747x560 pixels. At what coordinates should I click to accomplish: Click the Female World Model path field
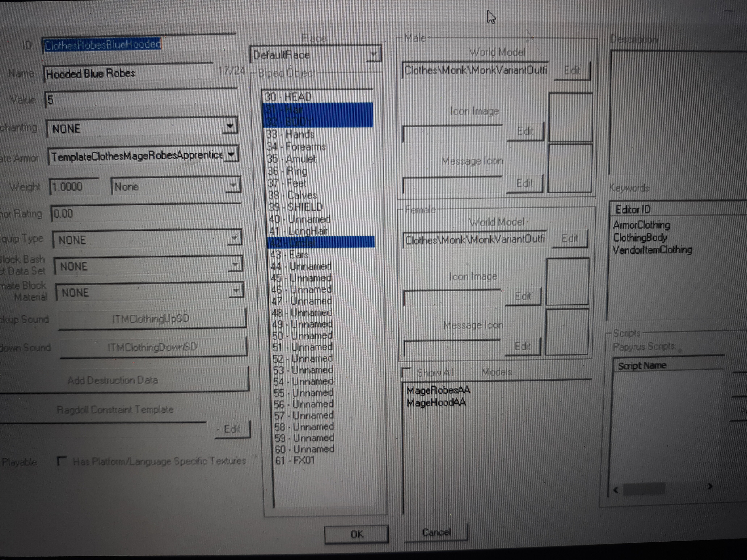click(475, 239)
